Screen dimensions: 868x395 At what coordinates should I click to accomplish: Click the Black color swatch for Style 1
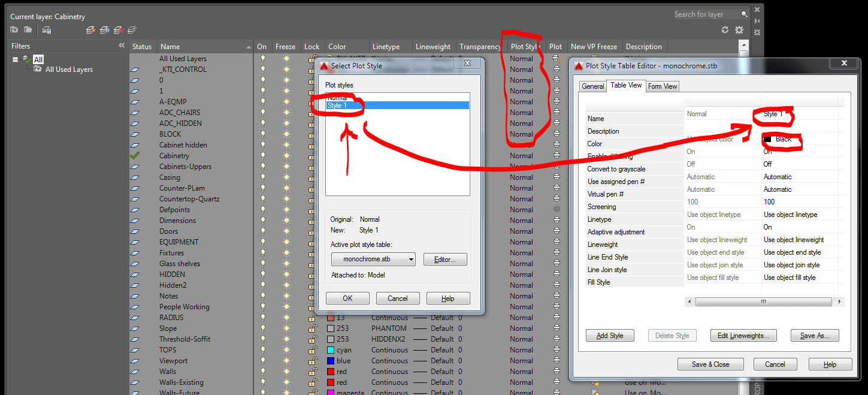tap(767, 139)
